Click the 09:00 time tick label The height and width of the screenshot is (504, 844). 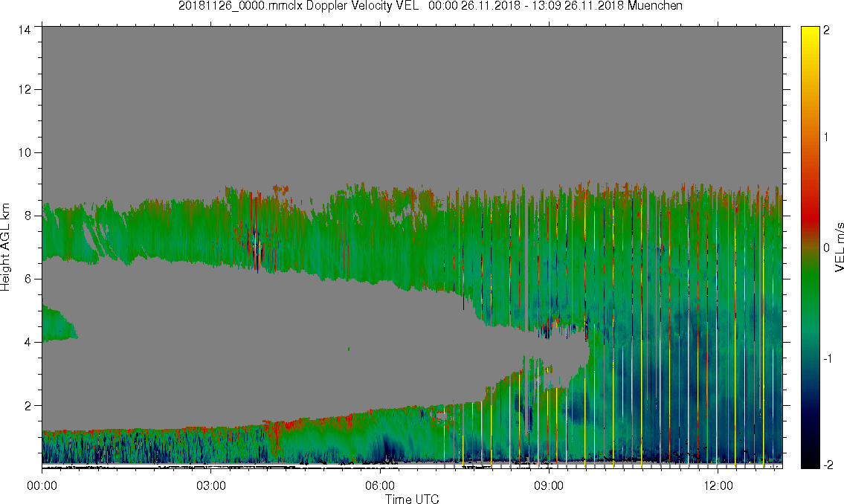click(549, 485)
